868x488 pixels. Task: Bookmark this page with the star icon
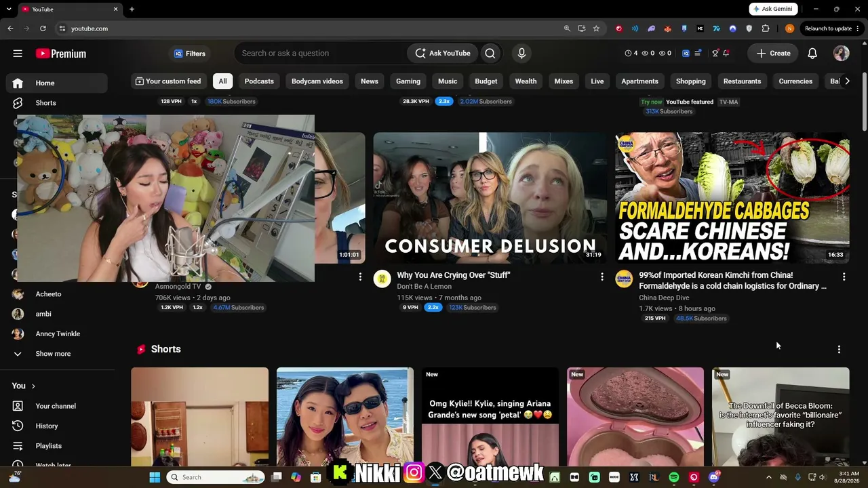coord(596,28)
